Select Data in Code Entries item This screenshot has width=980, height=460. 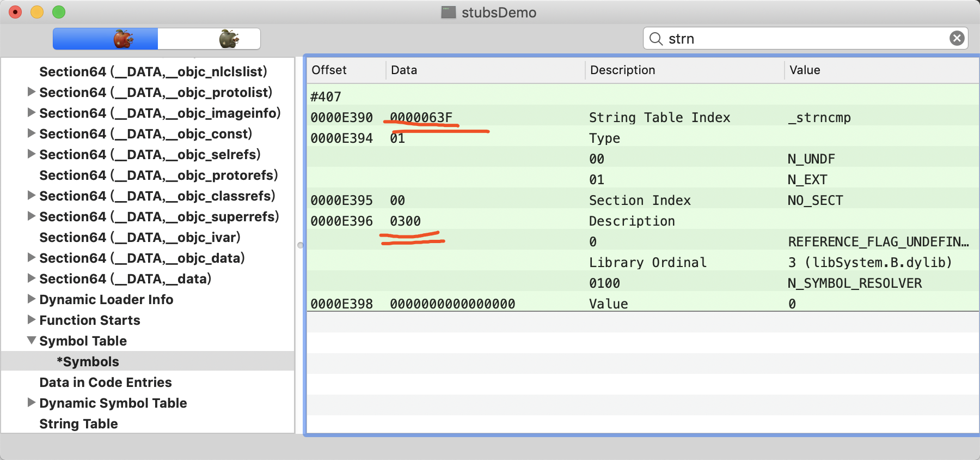105,382
